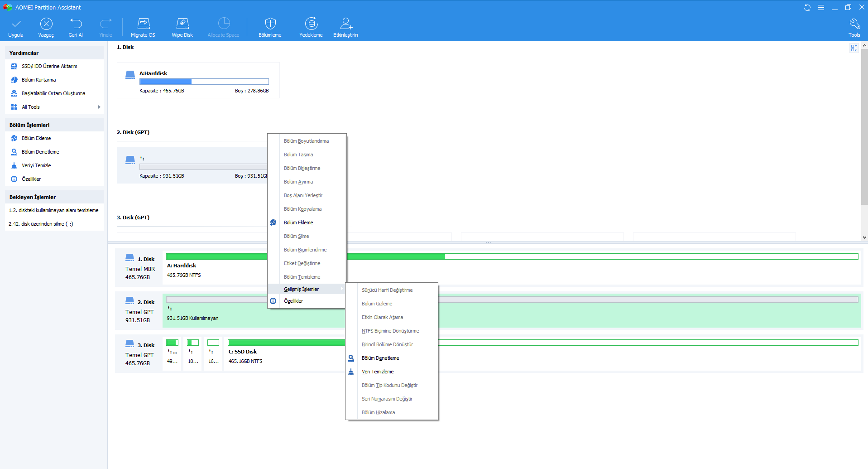
Task: Select 931.51GB Kullanılmayan unallocated space
Action: coord(512,310)
